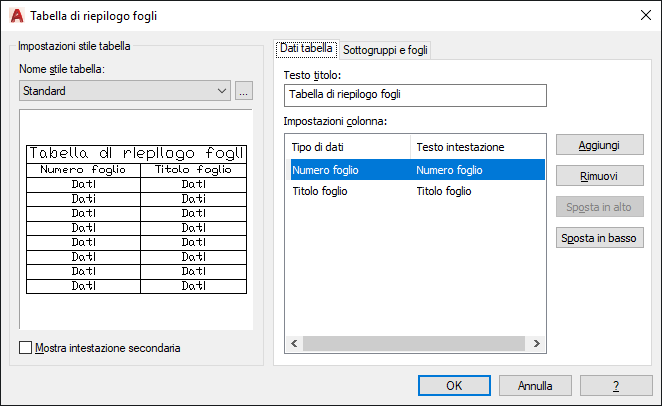Confirm with the OK button
This screenshot has width=662, height=406.
click(x=454, y=385)
